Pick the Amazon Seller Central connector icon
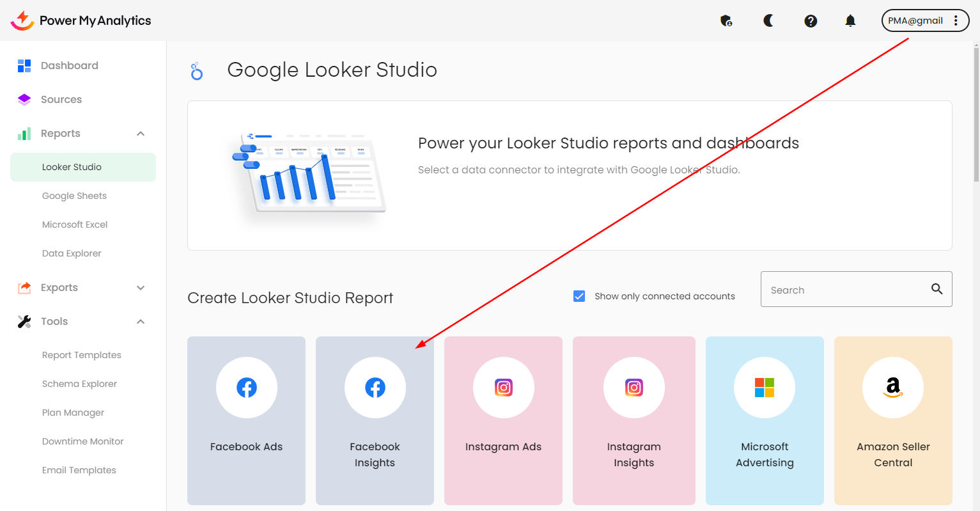This screenshot has height=511, width=980. (x=893, y=388)
